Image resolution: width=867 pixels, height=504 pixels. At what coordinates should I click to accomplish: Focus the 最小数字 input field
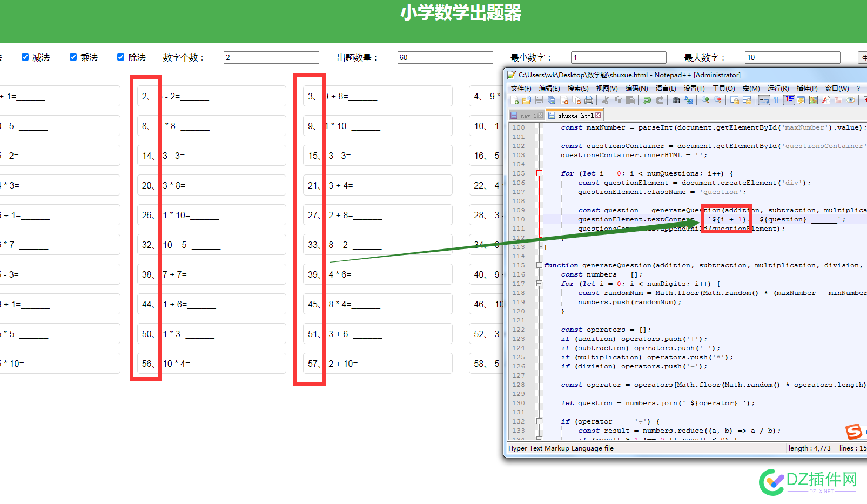pos(619,57)
